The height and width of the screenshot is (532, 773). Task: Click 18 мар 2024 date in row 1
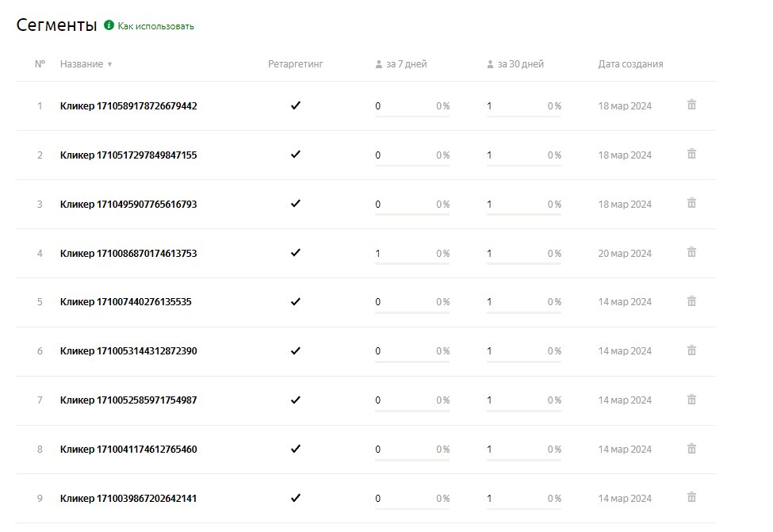pos(625,106)
